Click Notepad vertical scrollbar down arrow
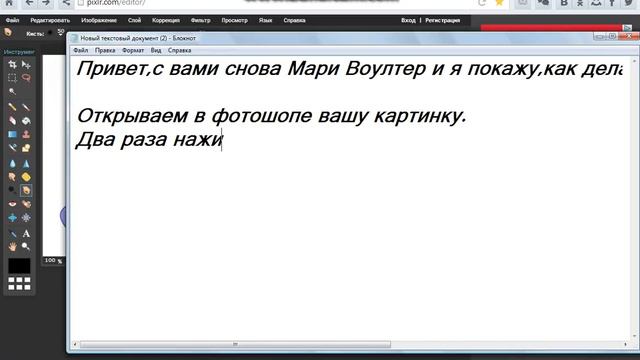 click(x=634, y=337)
